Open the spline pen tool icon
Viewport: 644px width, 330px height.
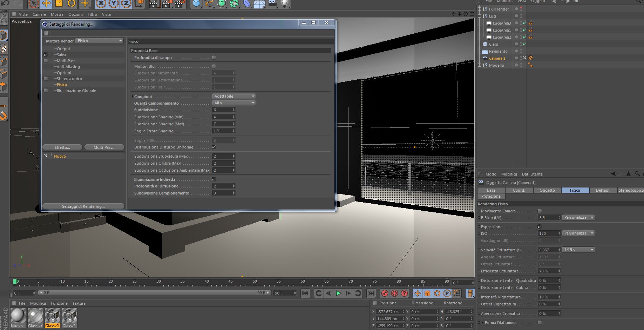pos(209,4)
